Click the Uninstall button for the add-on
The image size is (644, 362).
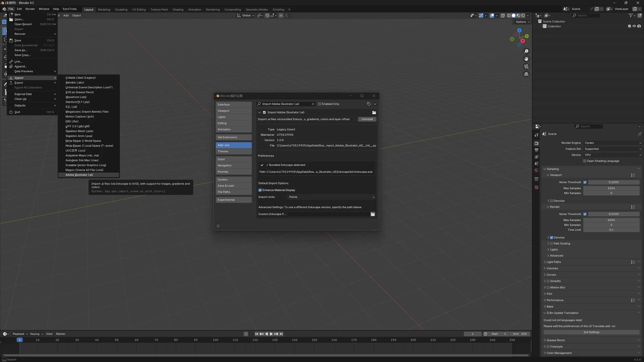point(367,119)
